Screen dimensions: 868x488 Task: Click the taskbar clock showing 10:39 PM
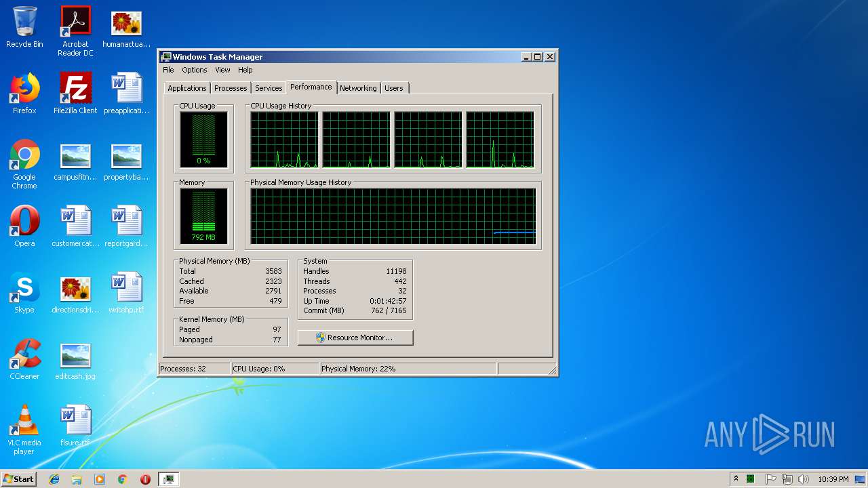click(x=833, y=479)
